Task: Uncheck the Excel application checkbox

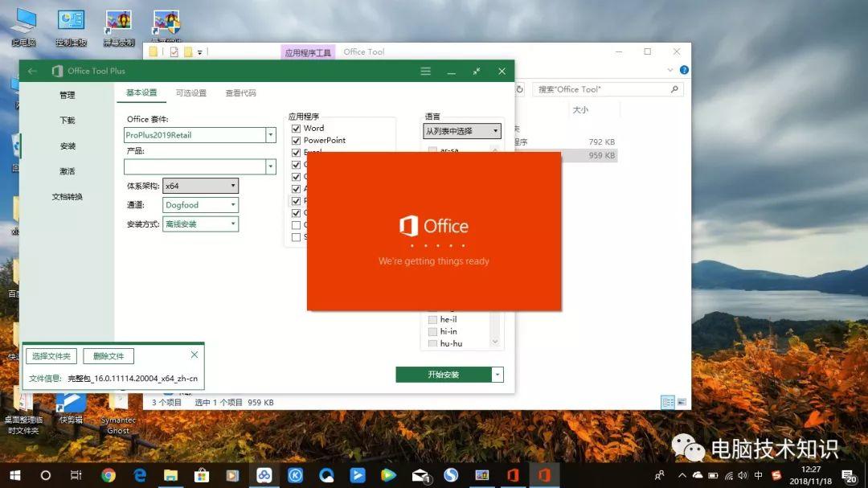Action: [296, 152]
